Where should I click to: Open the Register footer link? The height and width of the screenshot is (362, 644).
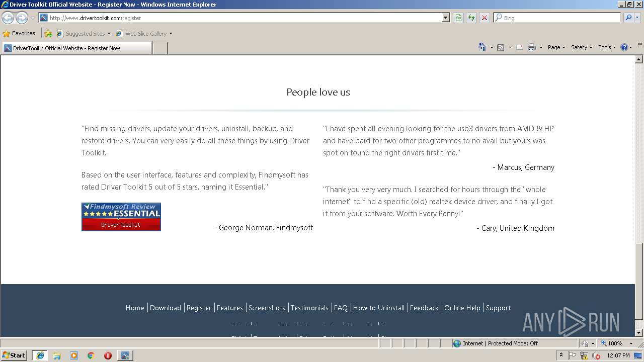point(199,308)
